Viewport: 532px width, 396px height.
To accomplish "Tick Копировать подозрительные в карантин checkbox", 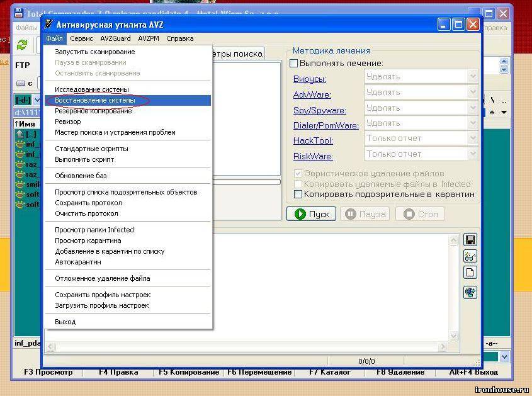I will tap(298, 195).
